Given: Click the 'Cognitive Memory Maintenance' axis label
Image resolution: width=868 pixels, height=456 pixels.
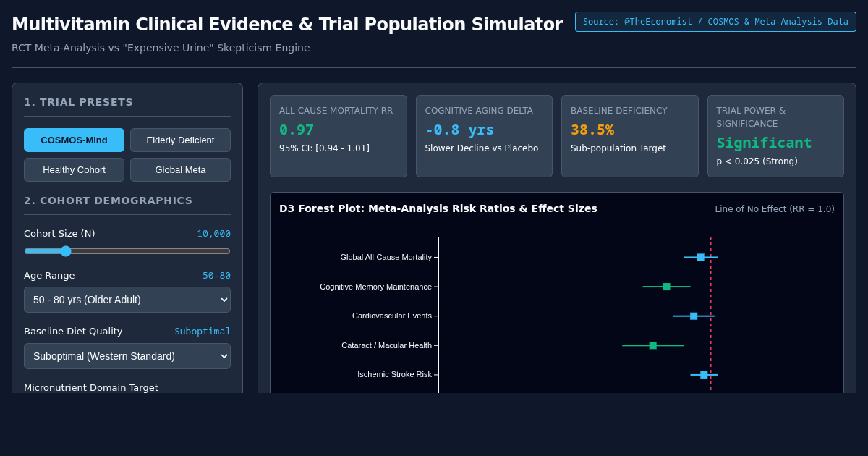Looking at the screenshot, I should click(376, 287).
